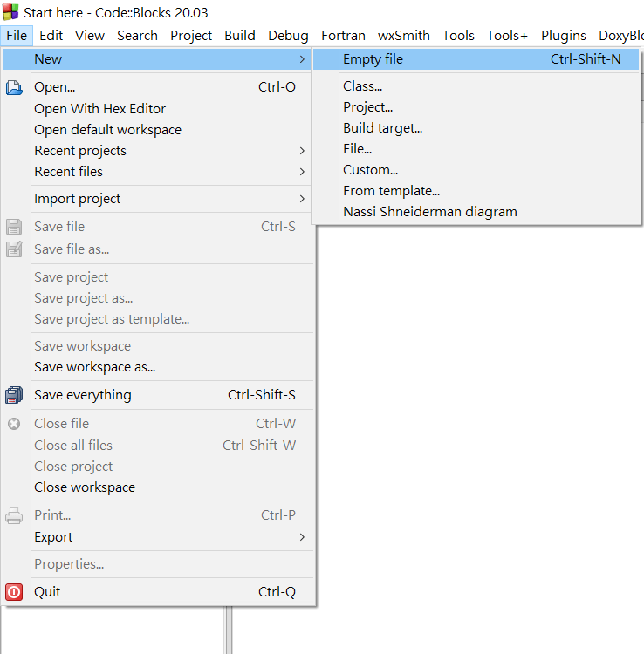Open the DoxyBlocks menu
Viewport: 644px width, 654px height.
pyautogui.click(x=620, y=36)
